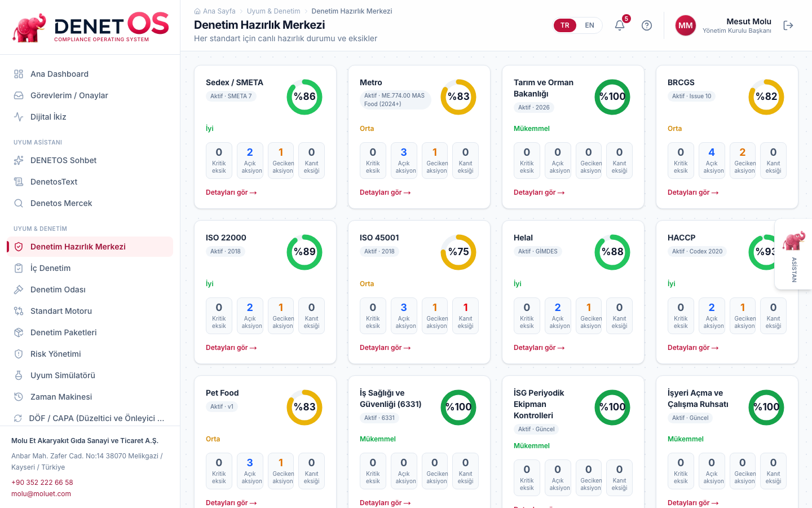This screenshot has width=812, height=508.
Task: Click the BRCGS 2 Geciken aksiyon tile
Action: coord(743,160)
